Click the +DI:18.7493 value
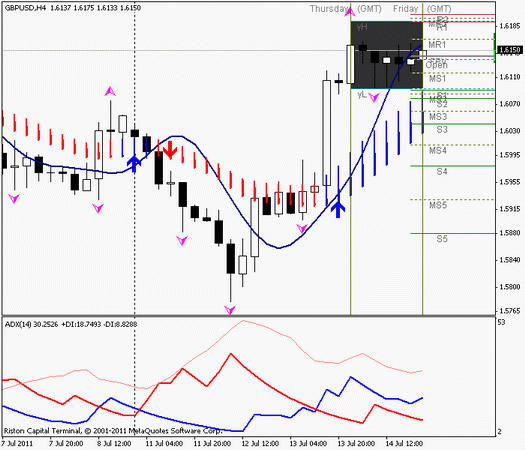This screenshot has height=450, width=525. click(81, 324)
